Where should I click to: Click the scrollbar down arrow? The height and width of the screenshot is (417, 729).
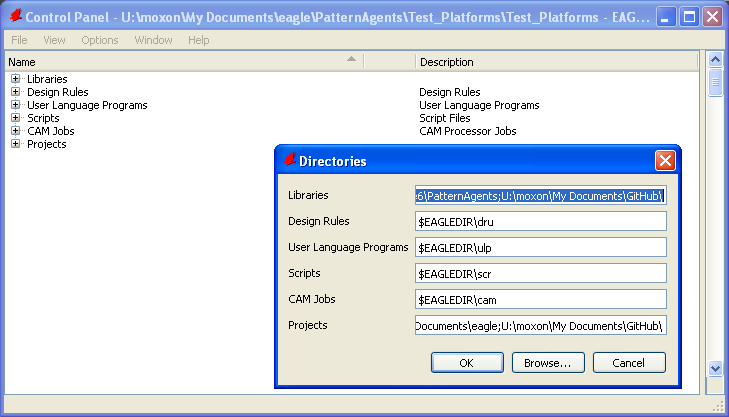(x=715, y=369)
